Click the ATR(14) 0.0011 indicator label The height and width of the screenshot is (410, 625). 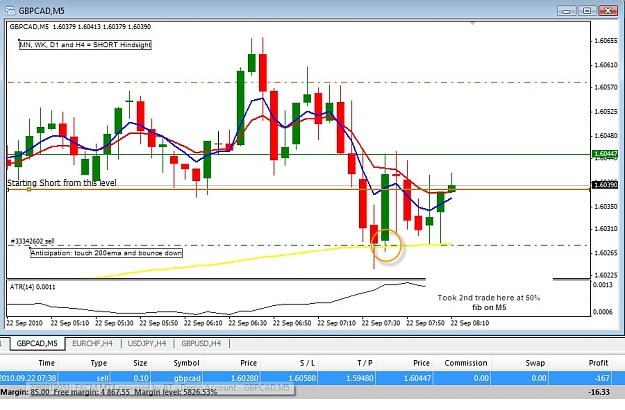(33, 287)
